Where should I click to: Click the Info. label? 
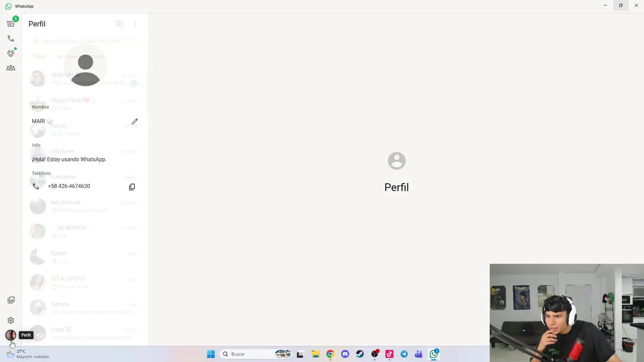click(36, 145)
